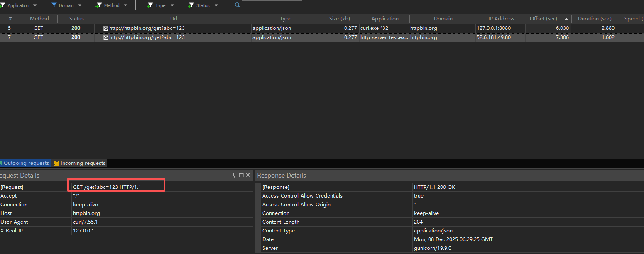Select the curl.exe *32 application cell
The image size is (644, 254).
click(385, 28)
